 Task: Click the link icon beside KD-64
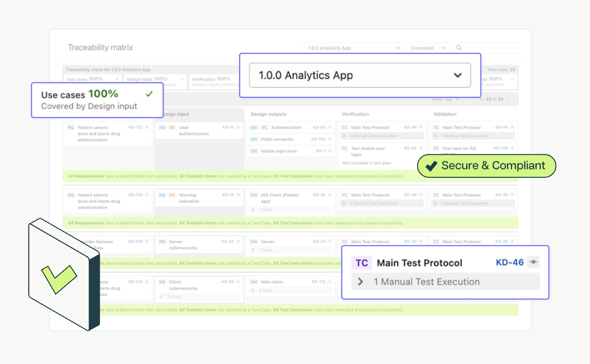(x=421, y=148)
